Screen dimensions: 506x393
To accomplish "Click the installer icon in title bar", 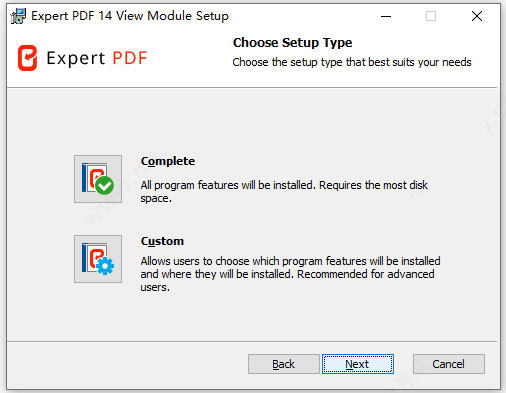I will (x=18, y=16).
